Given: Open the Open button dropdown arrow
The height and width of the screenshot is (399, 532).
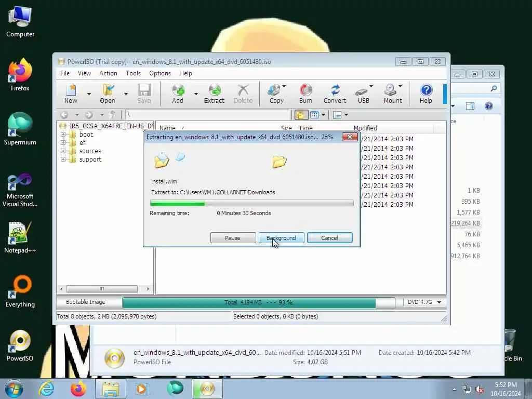Looking at the screenshot, I should point(126,94).
